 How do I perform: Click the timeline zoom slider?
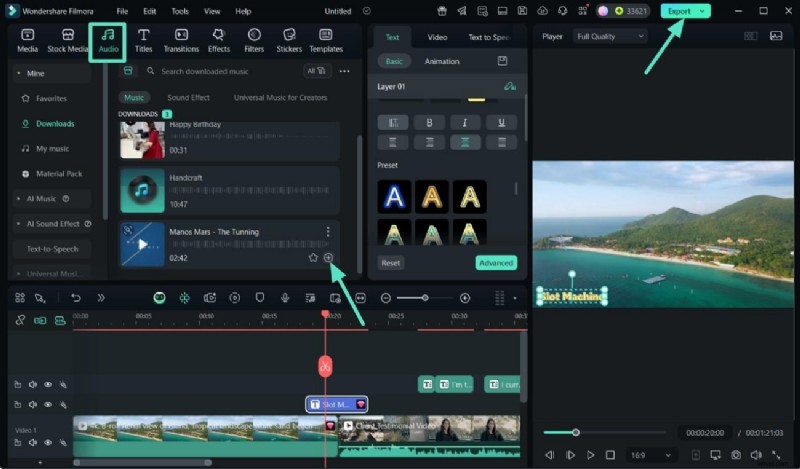pos(424,298)
